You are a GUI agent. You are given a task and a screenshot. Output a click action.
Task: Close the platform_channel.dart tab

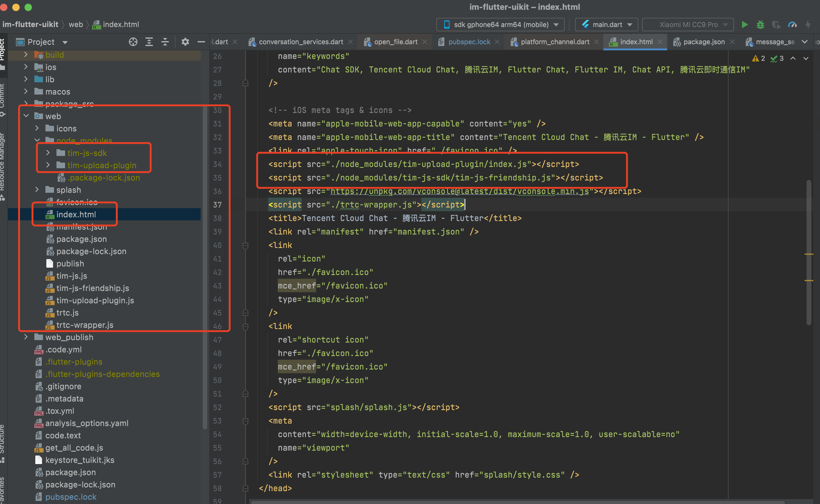click(x=596, y=42)
